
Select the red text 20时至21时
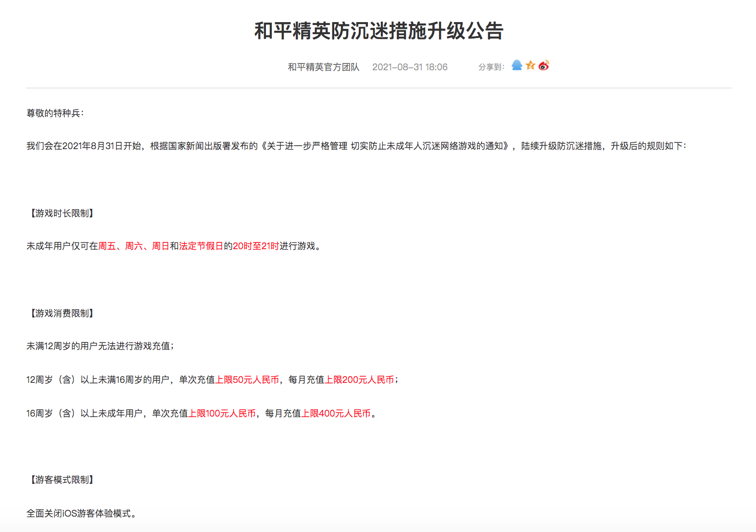pyautogui.click(x=256, y=246)
